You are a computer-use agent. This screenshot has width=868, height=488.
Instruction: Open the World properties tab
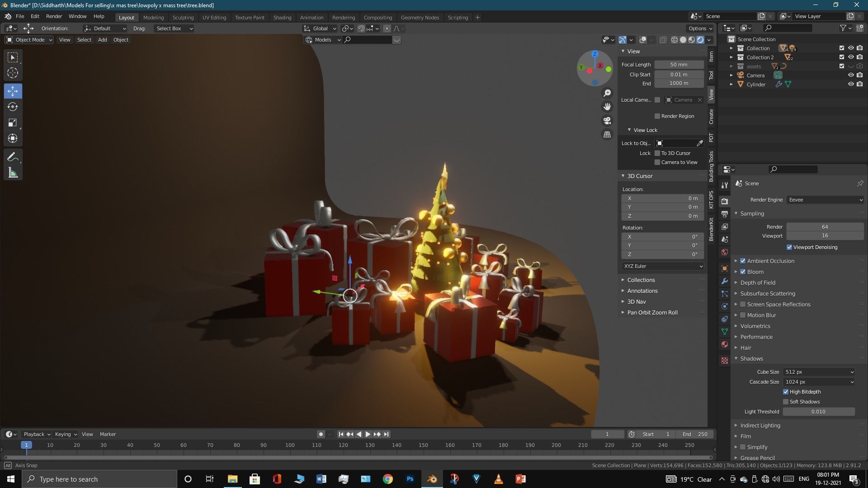[x=725, y=252]
